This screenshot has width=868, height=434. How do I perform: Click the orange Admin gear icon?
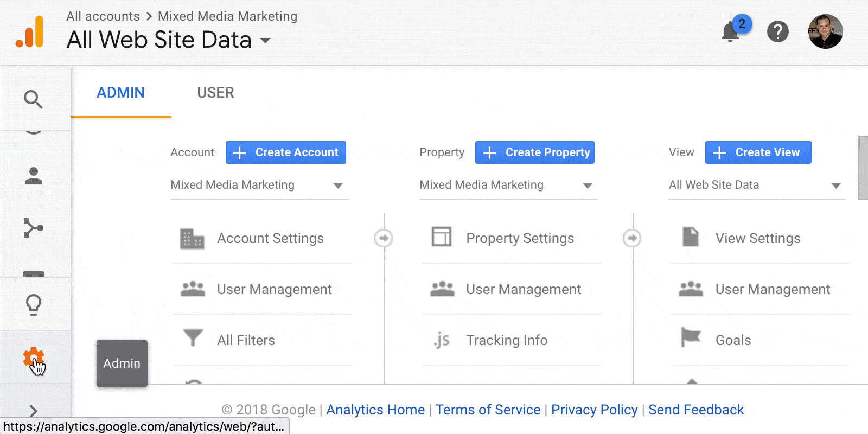tap(33, 358)
